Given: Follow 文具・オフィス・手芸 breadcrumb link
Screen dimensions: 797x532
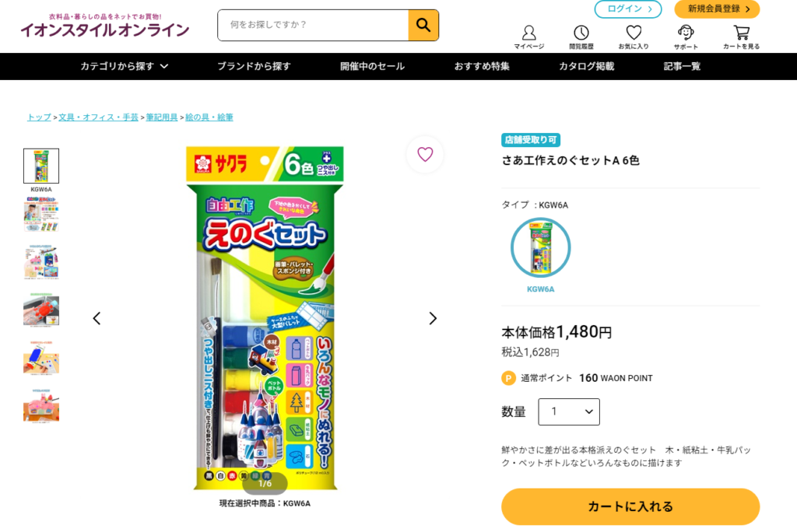Looking at the screenshot, I should click(98, 117).
